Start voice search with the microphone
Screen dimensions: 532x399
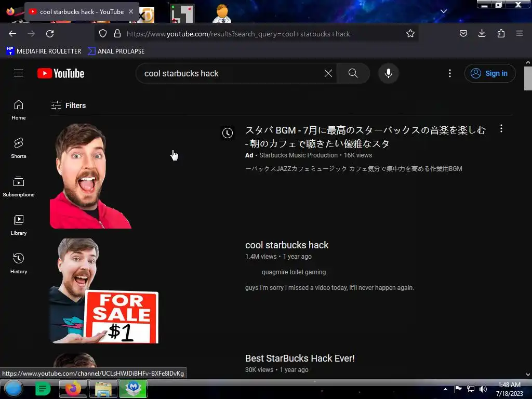click(x=389, y=73)
